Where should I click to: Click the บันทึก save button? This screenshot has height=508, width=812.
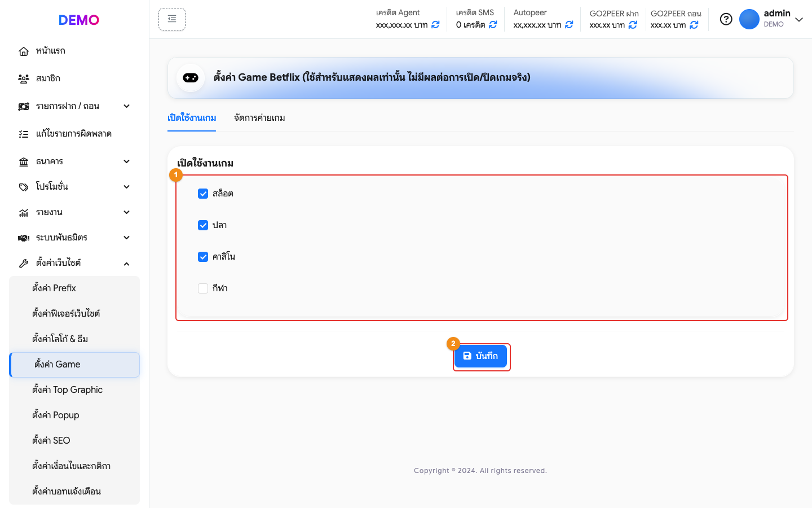[x=480, y=356]
